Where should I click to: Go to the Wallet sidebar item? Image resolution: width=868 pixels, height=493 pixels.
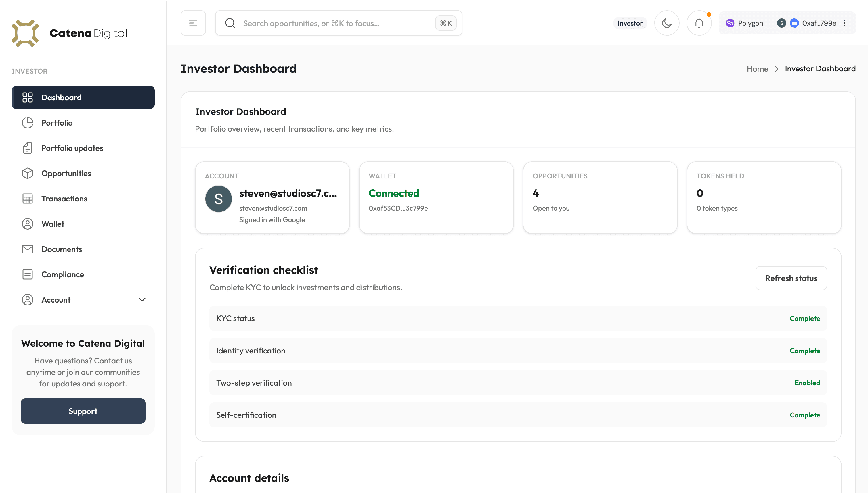click(x=53, y=224)
